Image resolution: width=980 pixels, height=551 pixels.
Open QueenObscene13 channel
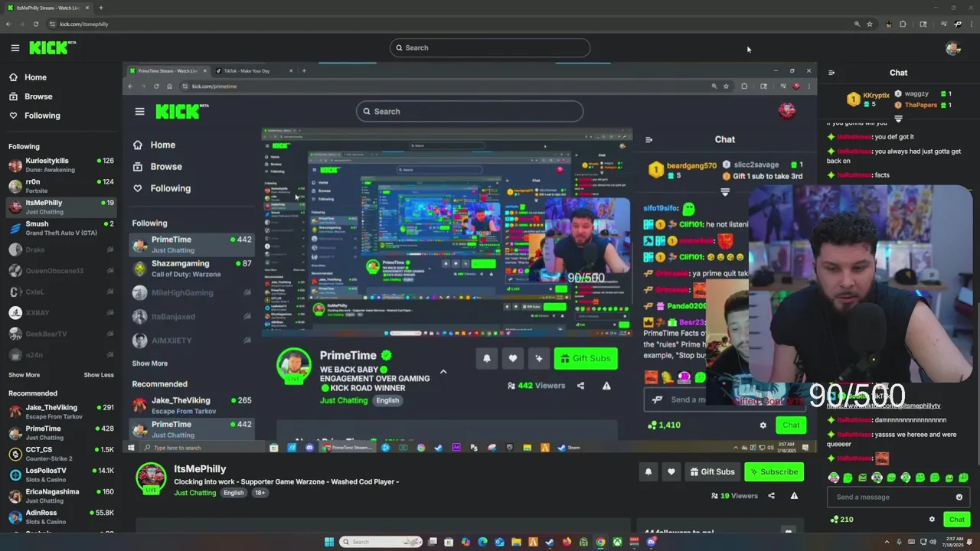61,270
